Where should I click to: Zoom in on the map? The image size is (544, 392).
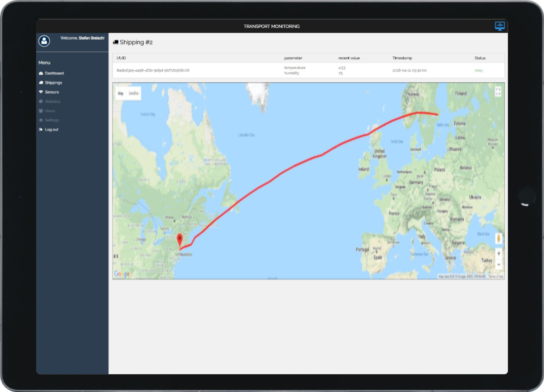pos(498,253)
